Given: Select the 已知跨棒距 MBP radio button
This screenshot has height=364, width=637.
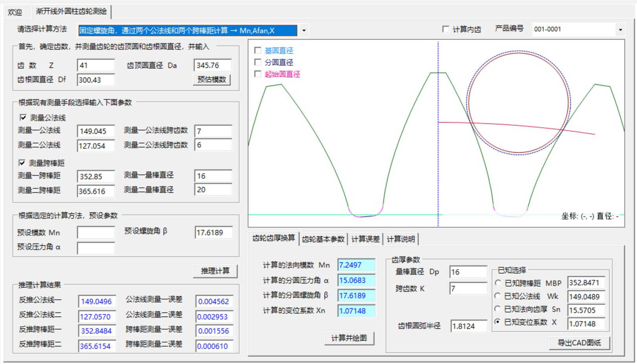Looking at the screenshot, I should [498, 283].
